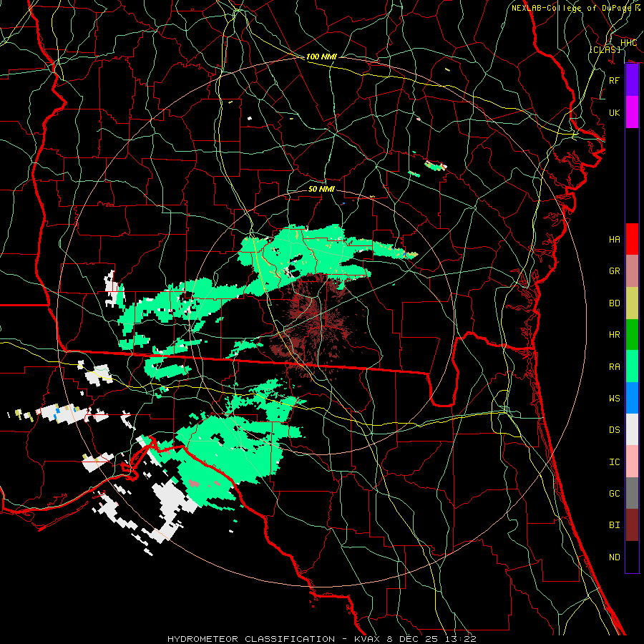Viewport: 644px width, 644px height.
Task: Click the UK legend label
Action: click(614, 112)
